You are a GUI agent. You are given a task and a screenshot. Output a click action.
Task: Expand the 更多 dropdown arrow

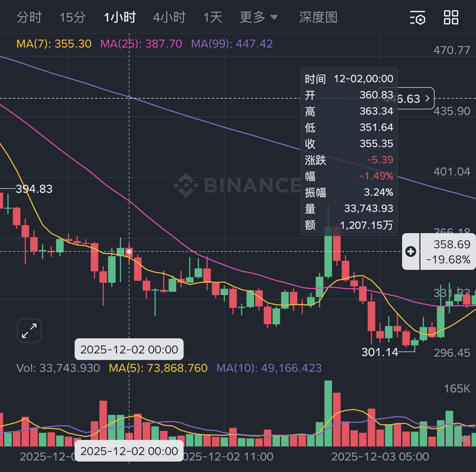[274, 17]
